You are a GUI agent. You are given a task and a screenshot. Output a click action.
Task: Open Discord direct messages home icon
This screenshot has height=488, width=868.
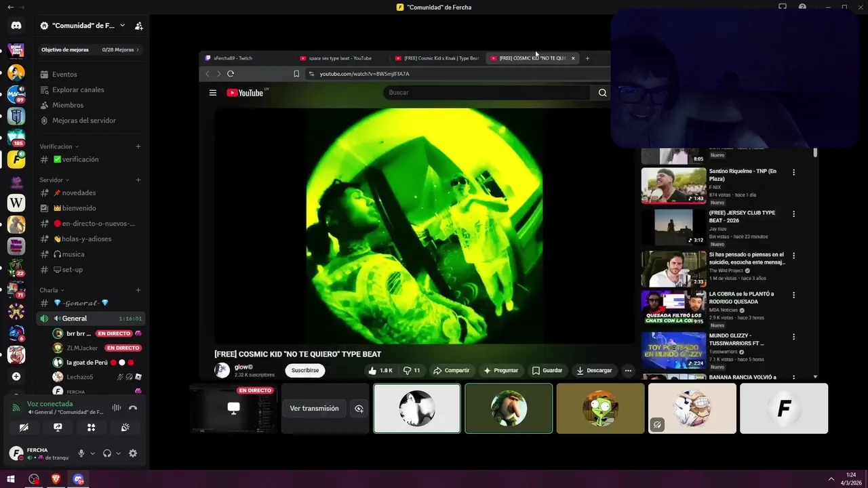point(16,26)
